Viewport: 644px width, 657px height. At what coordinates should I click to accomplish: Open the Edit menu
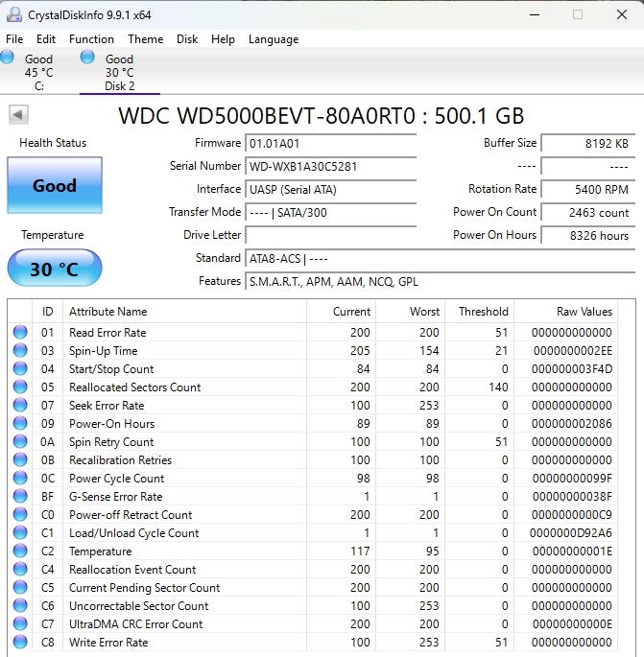[46, 39]
